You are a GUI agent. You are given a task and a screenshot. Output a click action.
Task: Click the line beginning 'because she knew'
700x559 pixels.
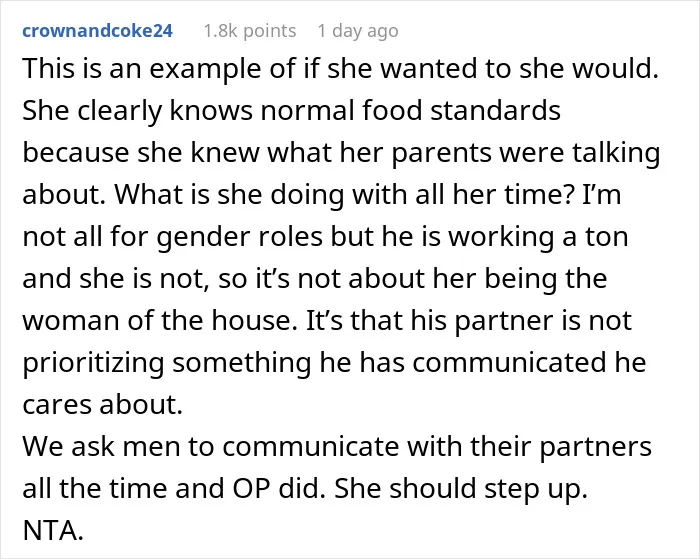tap(341, 153)
